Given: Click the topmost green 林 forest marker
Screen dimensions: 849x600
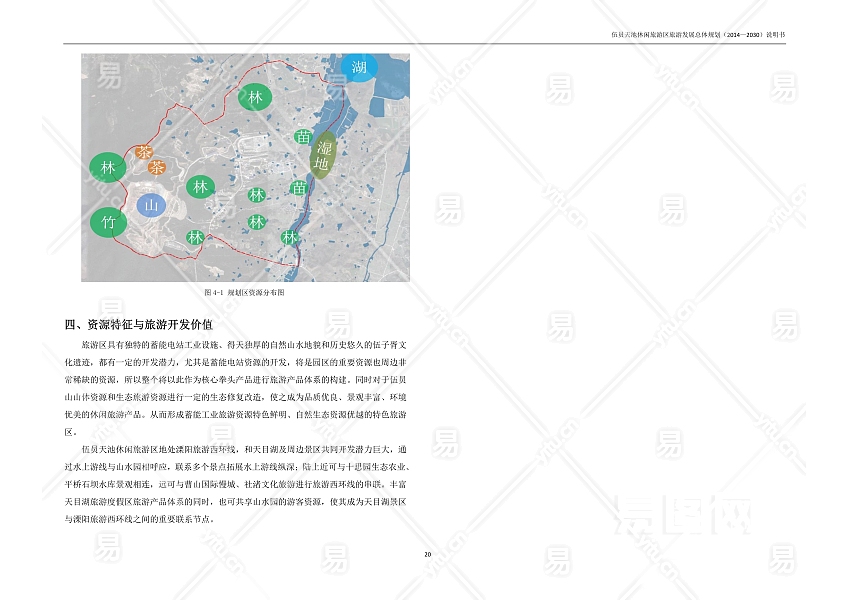Looking at the screenshot, I should [256, 97].
